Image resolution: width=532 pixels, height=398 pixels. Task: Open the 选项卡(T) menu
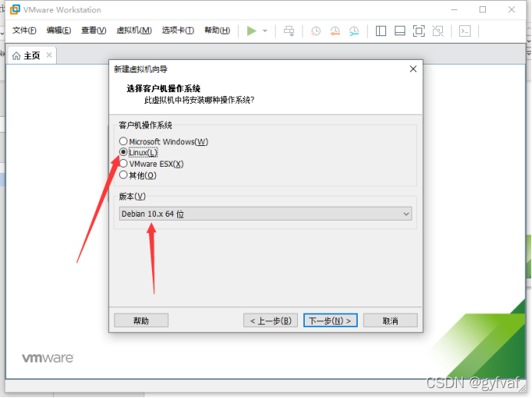coord(178,31)
